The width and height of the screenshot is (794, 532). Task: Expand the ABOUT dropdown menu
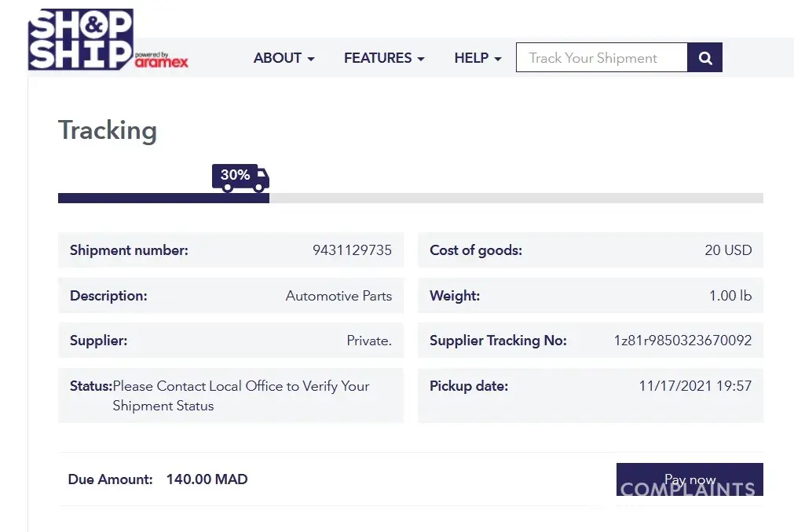pos(284,58)
